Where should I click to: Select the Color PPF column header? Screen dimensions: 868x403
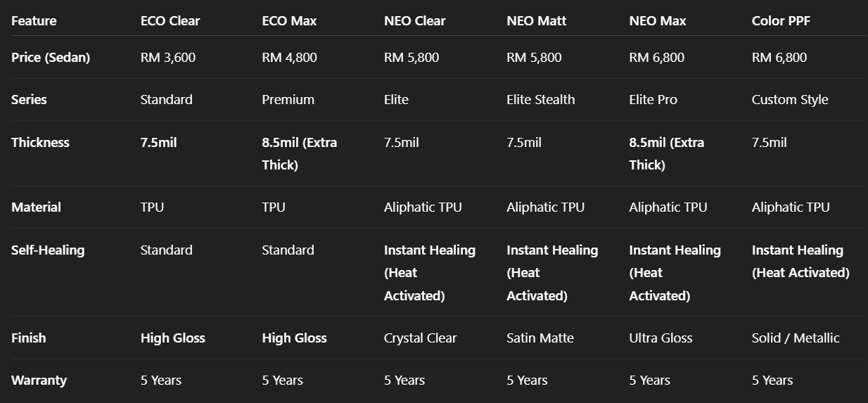pyautogui.click(x=781, y=21)
